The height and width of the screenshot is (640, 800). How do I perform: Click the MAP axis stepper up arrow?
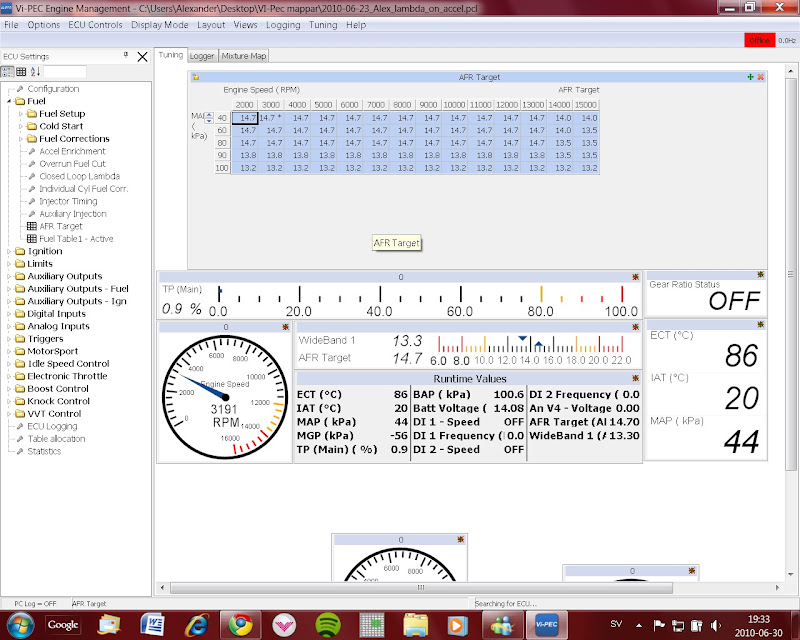tap(209, 115)
